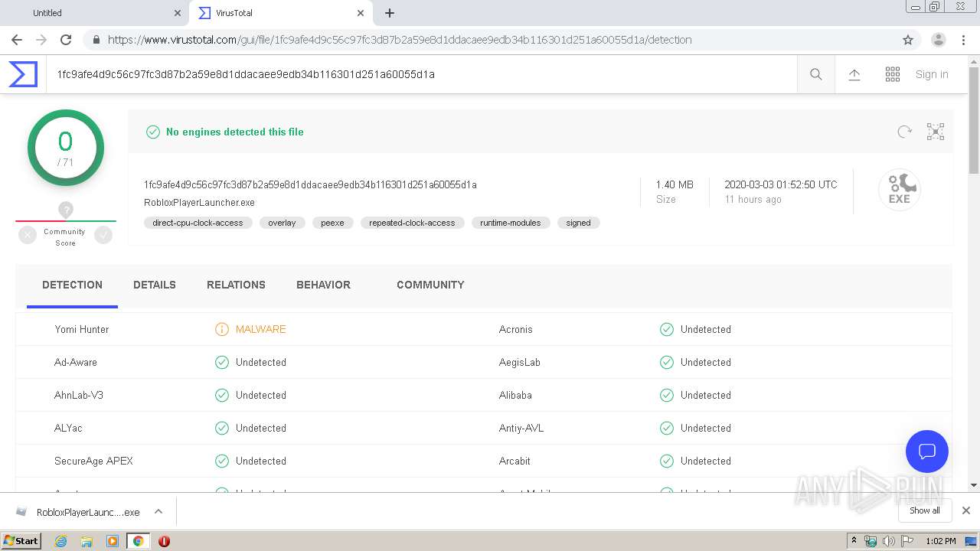980x551 pixels.
Task: Reload the page
Action: click(66, 40)
